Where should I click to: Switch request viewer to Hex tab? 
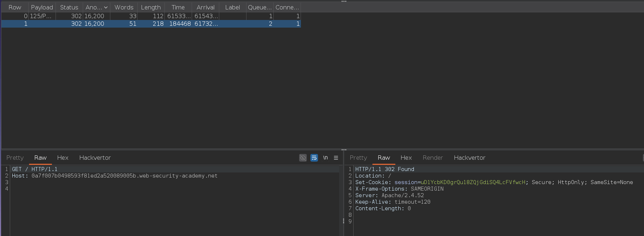click(x=62, y=158)
